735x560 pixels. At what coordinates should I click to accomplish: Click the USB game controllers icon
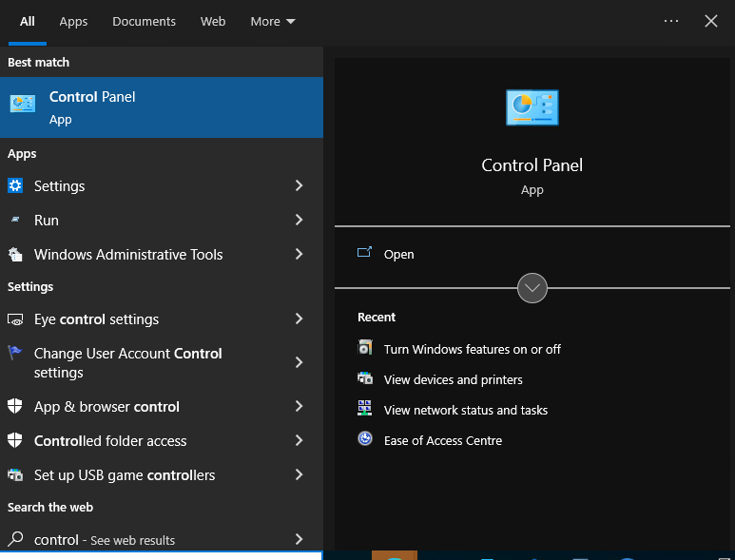click(15, 475)
